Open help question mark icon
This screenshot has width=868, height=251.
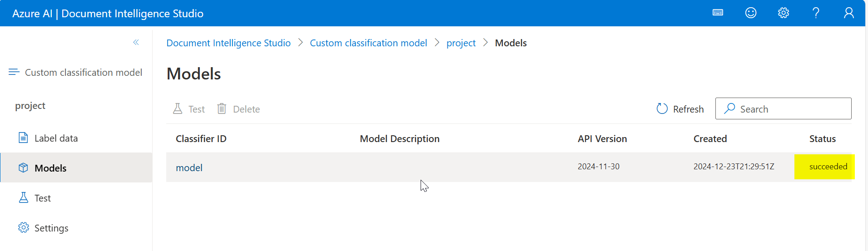pyautogui.click(x=816, y=13)
